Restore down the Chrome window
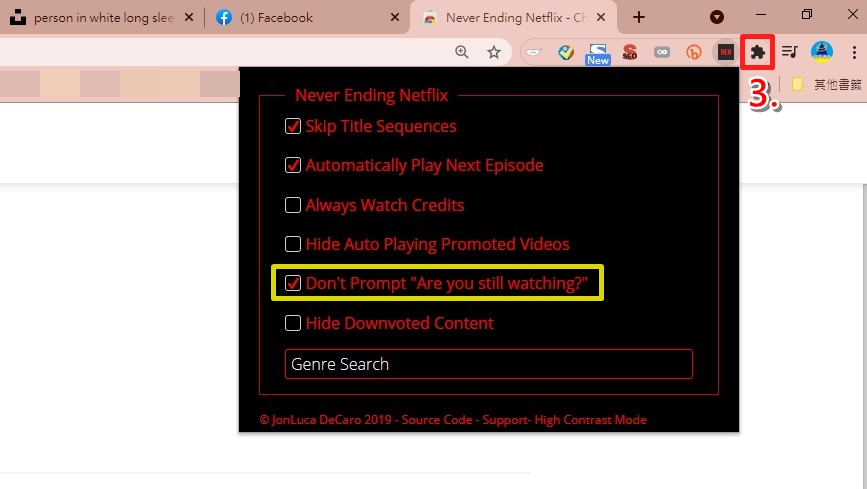Screen dimensions: 867x489 [x=807, y=14]
